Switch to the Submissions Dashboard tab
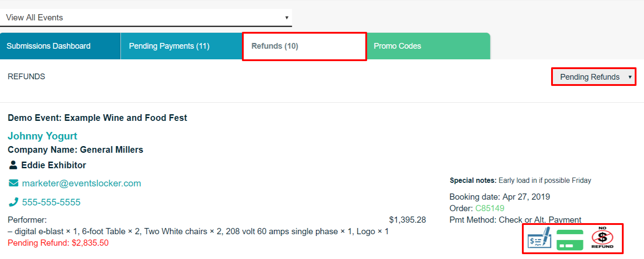The width and height of the screenshot is (644, 259). pyautogui.click(x=60, y=46)
